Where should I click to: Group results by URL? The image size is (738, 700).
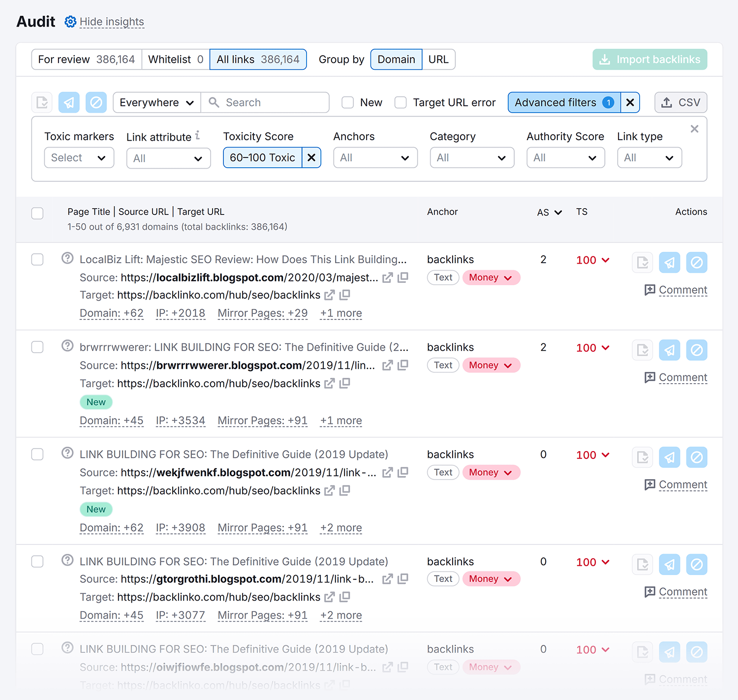point(438,60)
